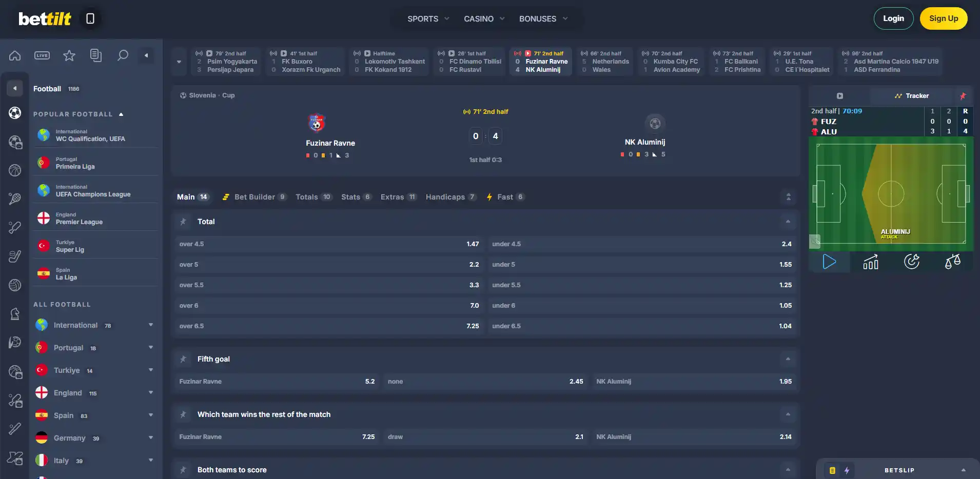
Task: Open UEFA Champions League link
Action: pyautogui.click(x=96, y=190)
